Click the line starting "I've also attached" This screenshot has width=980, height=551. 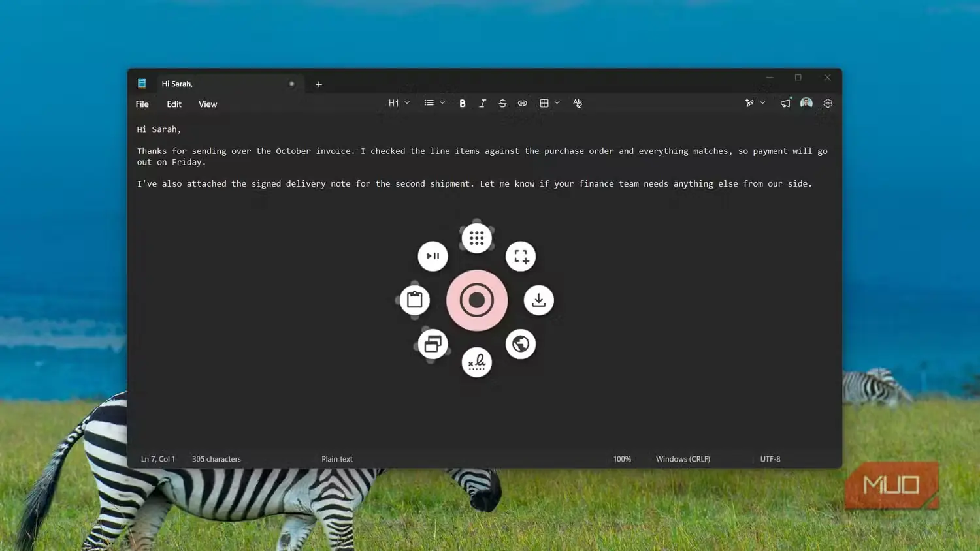click(x=474, y=184)
